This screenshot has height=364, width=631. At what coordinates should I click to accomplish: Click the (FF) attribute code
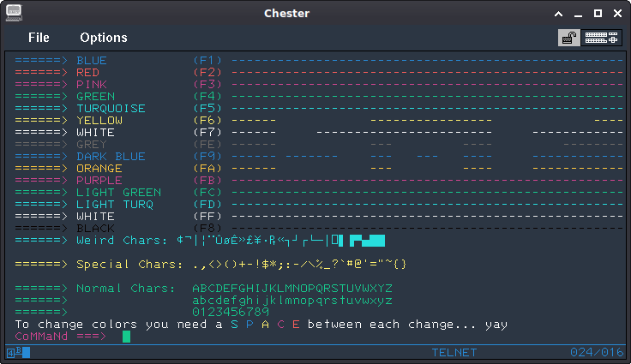[207, 217]
